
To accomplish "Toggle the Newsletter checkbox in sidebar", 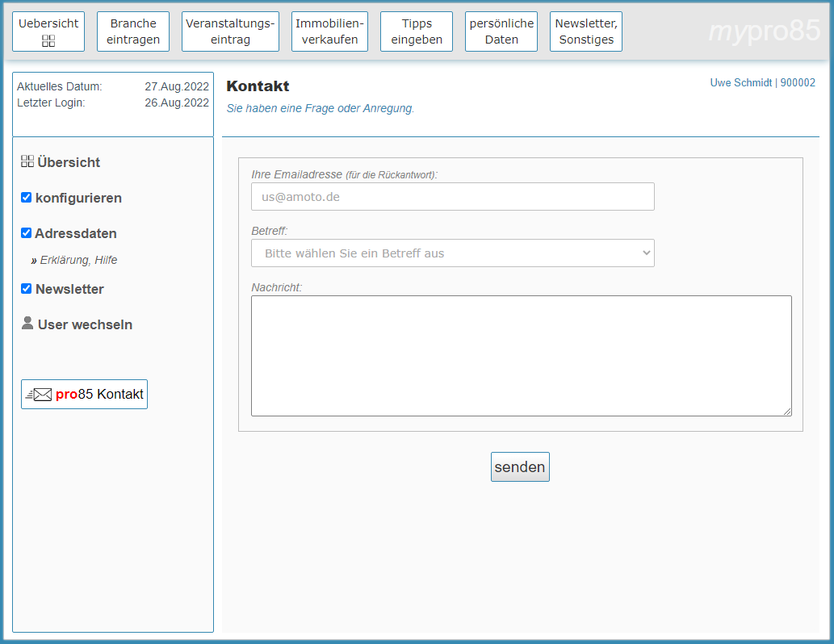I will (x=27, y=289).
